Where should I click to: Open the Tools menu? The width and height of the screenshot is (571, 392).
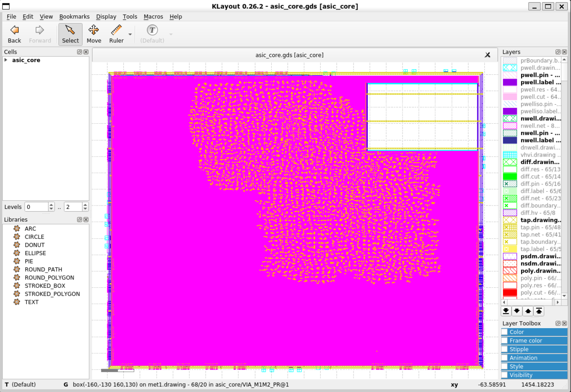[130, 16]
